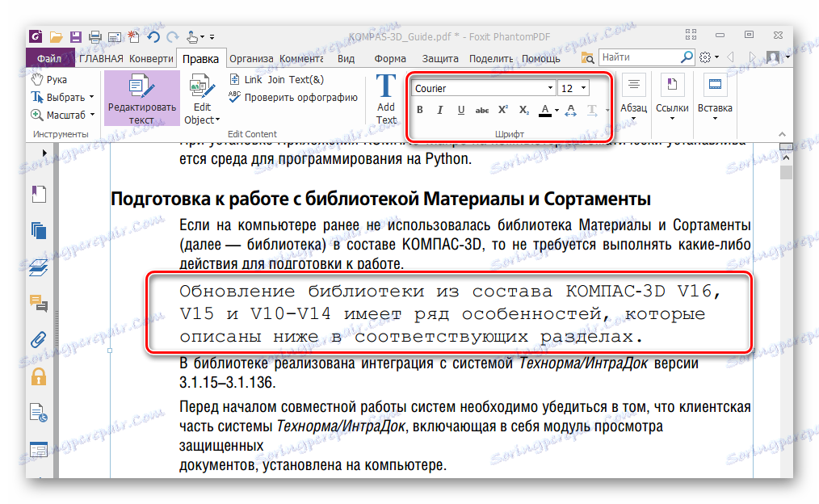
Task: Switch to the Помощь tab
Action: pyautogui.click(x=541, y=58)
